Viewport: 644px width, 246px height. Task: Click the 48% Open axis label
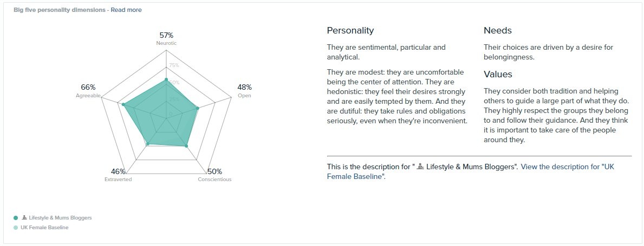244,91
